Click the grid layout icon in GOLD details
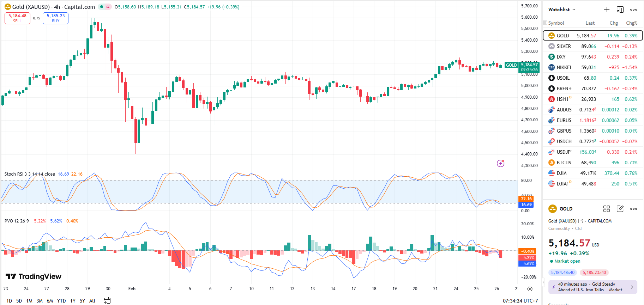 coord(607,209)
